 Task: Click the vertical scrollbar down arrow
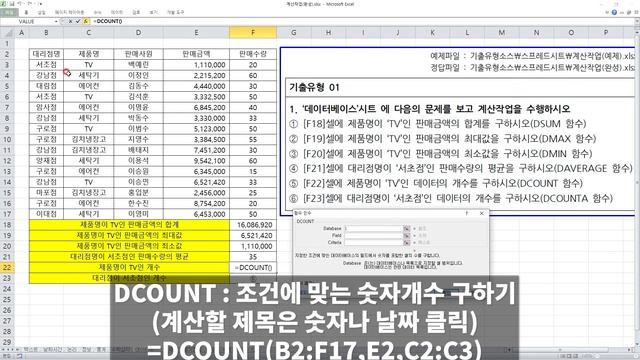click(637, 343)
